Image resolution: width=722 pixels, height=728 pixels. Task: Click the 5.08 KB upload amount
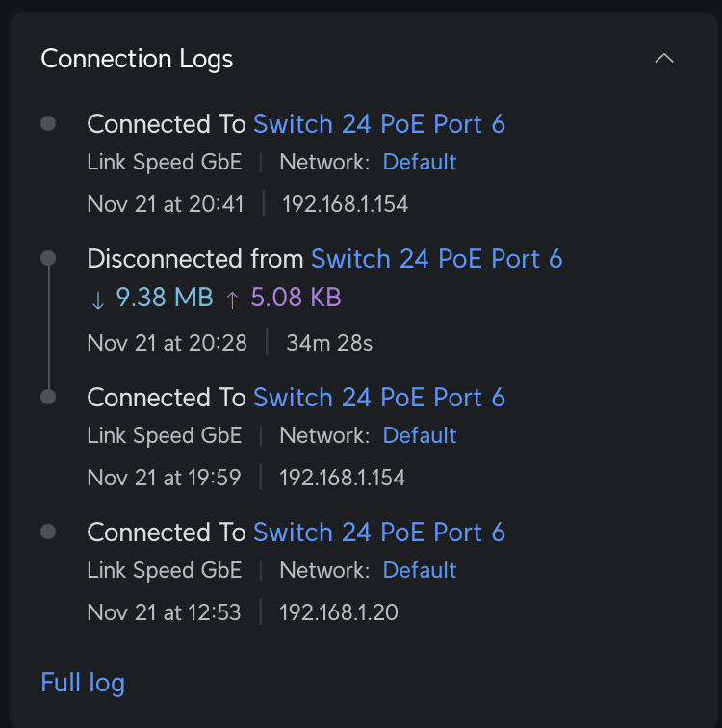point(296,298)
